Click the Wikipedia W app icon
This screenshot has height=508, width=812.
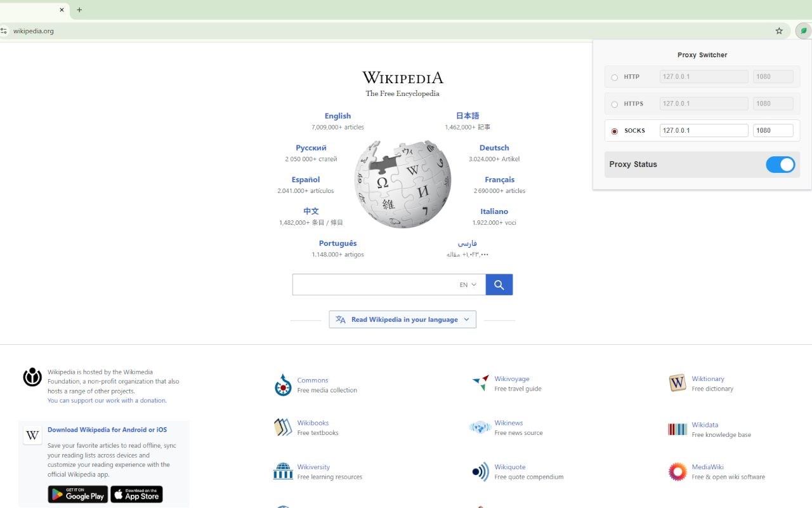click(33, 435)
